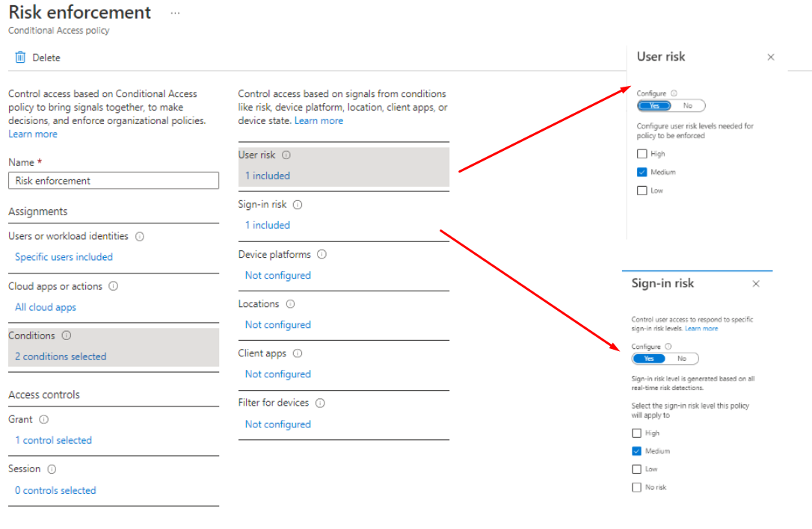812x529 pixels.
Task: Open the ellipsis menu beside the title
Action: pos(175,13)
